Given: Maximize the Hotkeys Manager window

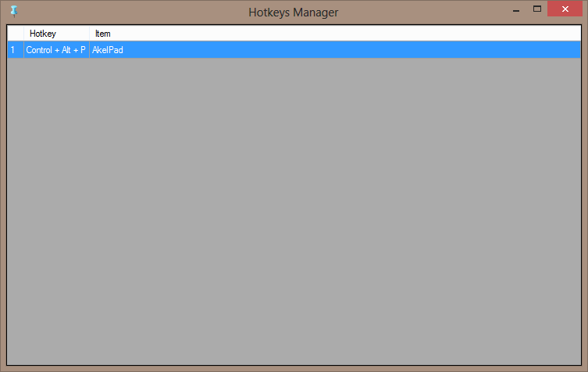Looking at the screenshot, I should [x=537, y=9].
